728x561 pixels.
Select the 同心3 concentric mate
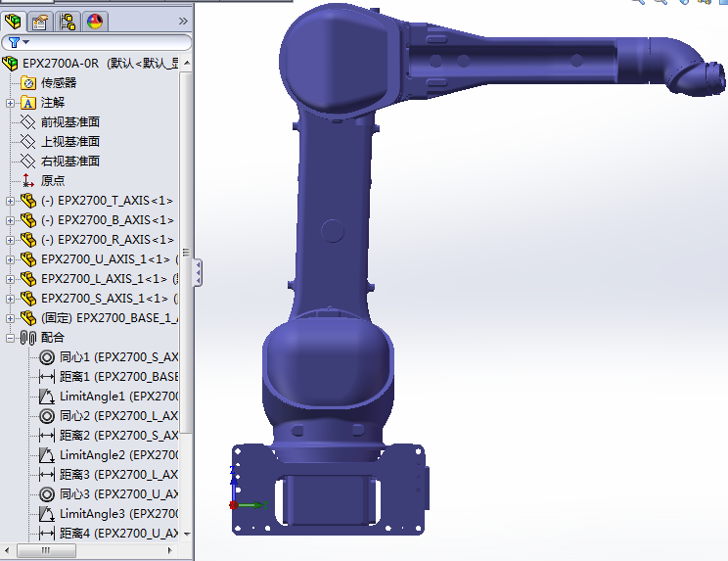coord(109,494)
